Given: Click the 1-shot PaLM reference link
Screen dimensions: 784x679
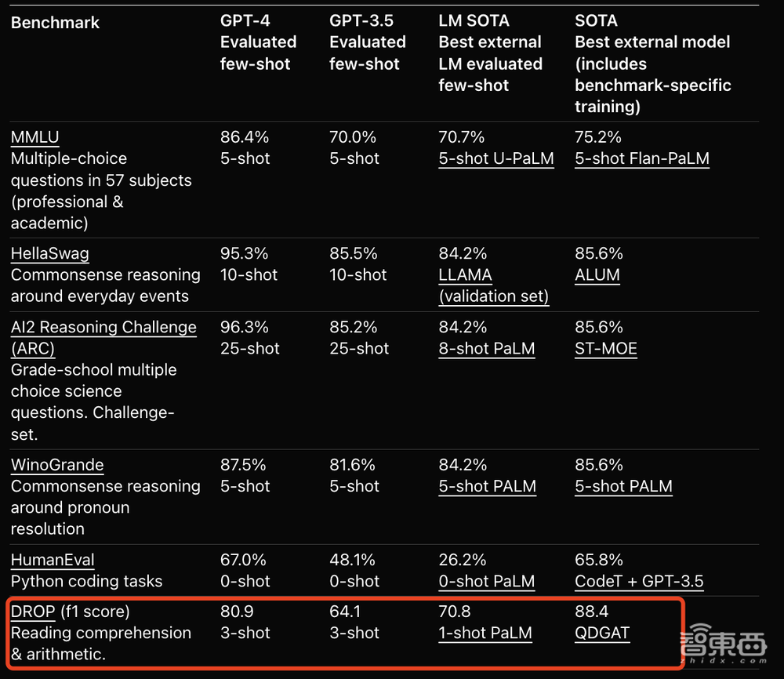Looking at the screenshot, I should click(485, 633).
